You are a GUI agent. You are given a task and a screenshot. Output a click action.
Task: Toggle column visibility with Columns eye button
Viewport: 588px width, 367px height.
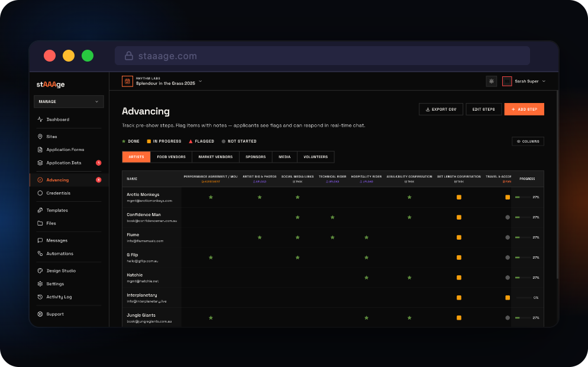528,141
